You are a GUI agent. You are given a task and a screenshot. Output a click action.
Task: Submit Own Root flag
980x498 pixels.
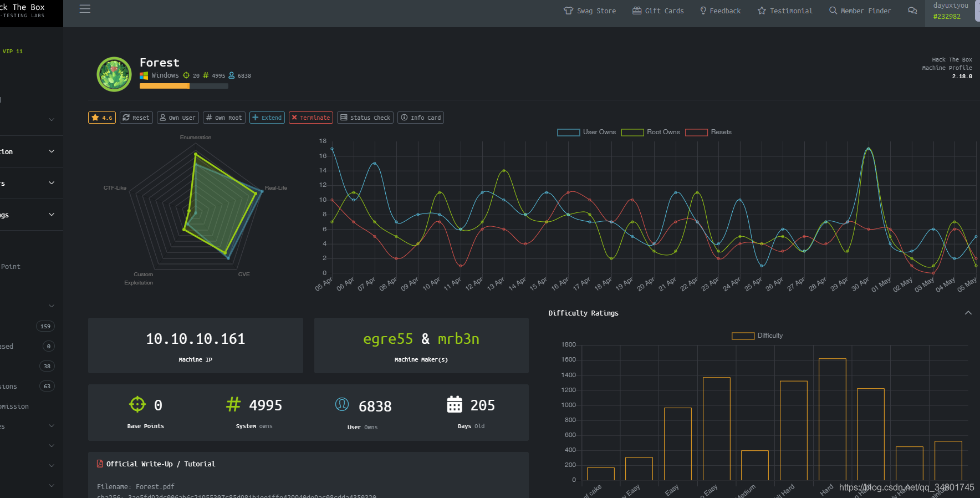tap(224, 118)
